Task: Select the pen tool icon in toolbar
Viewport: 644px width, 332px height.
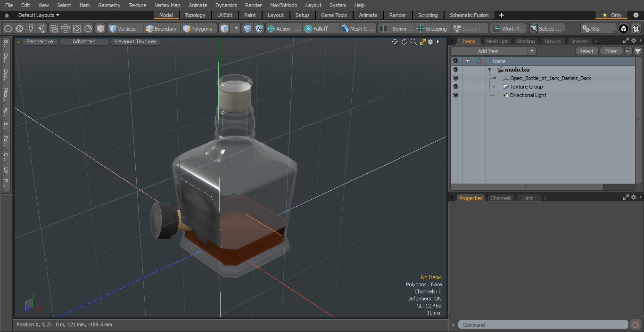Action: (x=31, y=29)
